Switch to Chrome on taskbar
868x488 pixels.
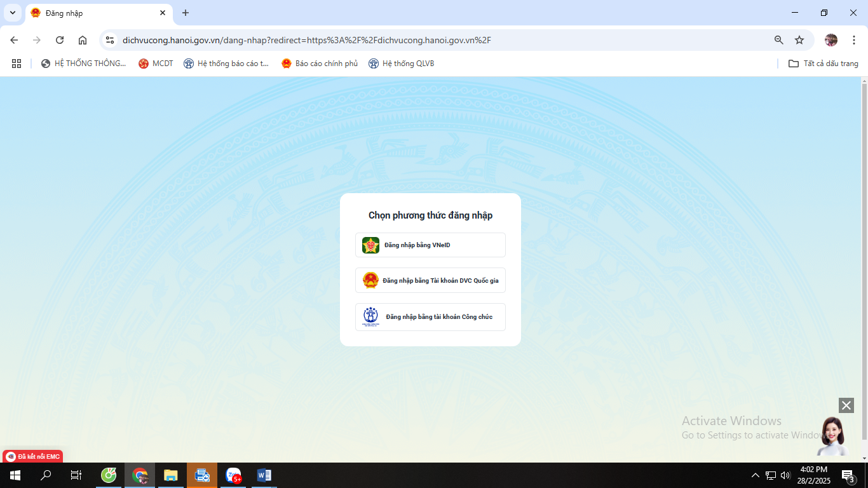click(140, 475)
